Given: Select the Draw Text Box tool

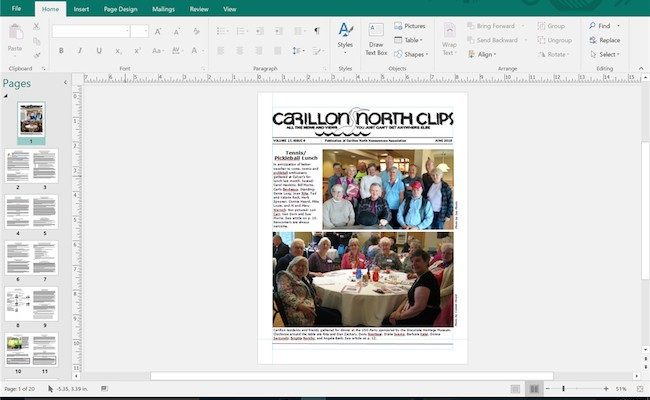Looking at the screenshot, I should coord(376,39).
